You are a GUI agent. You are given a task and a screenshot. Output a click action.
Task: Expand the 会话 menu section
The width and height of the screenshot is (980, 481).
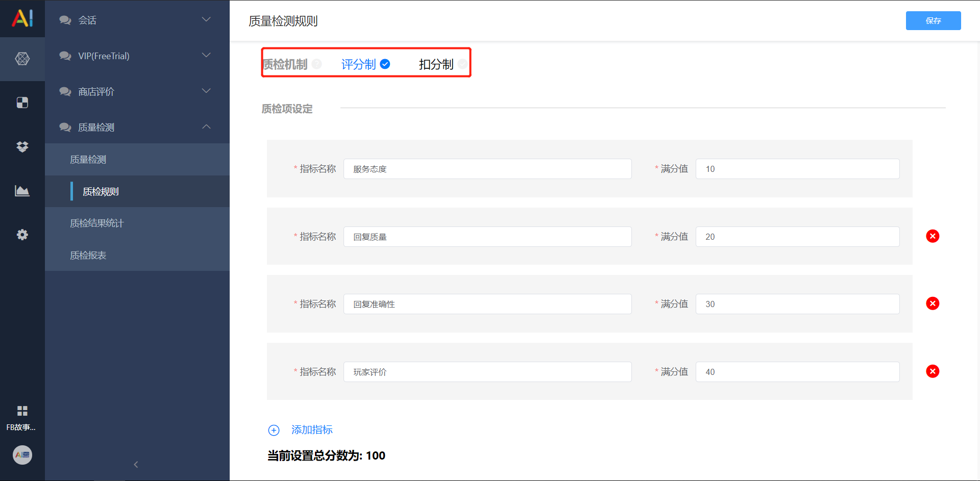coord(137,20)
